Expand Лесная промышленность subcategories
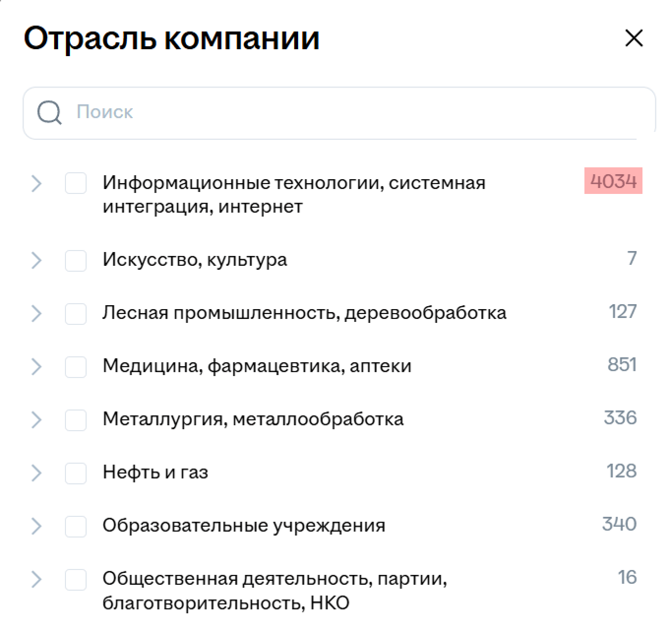Viewport: 672px width, 632px height. pyautogui.click(x=36, y=314)
